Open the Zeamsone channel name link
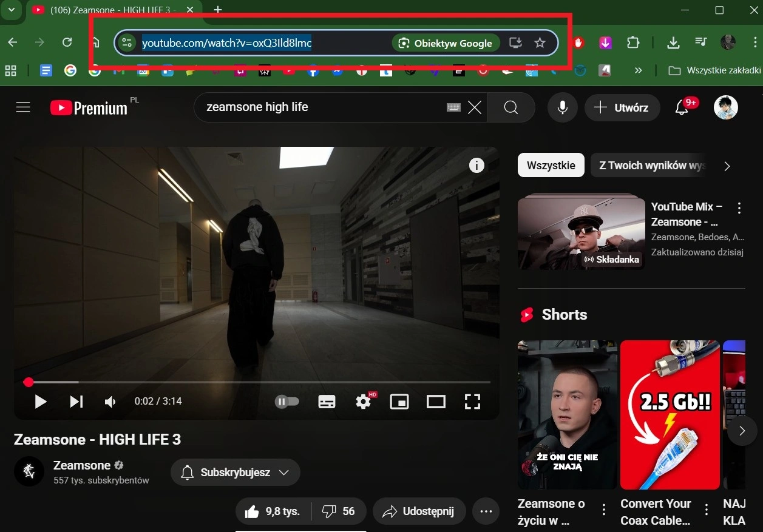The height and width of the screenshot is (532, 763). tap(82, 465)
